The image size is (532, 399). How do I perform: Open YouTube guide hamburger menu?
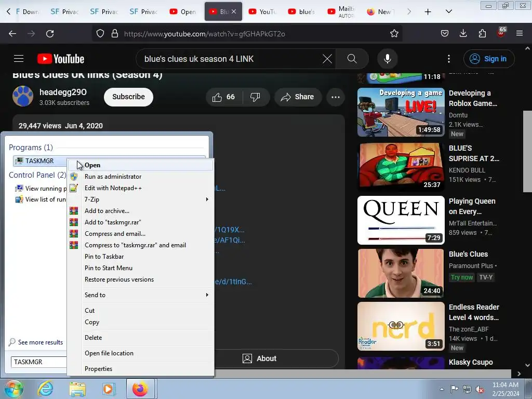coord(19,59)
